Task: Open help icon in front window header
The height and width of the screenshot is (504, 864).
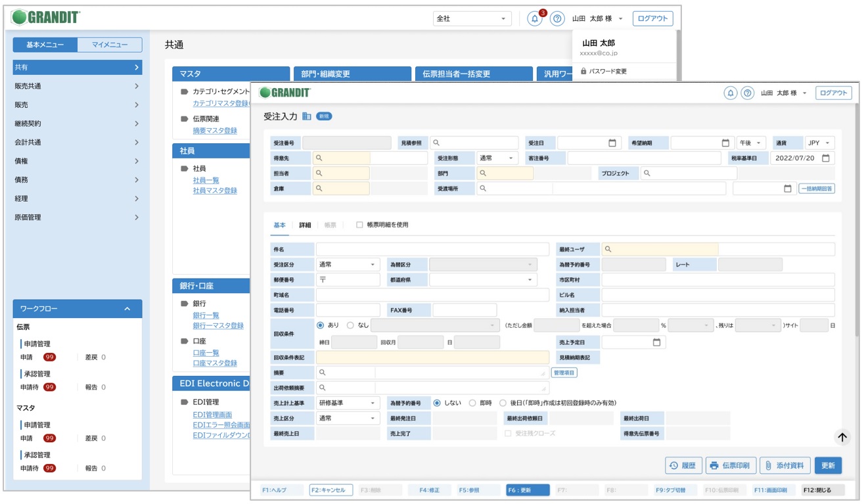Action: (x=747, y=93)
